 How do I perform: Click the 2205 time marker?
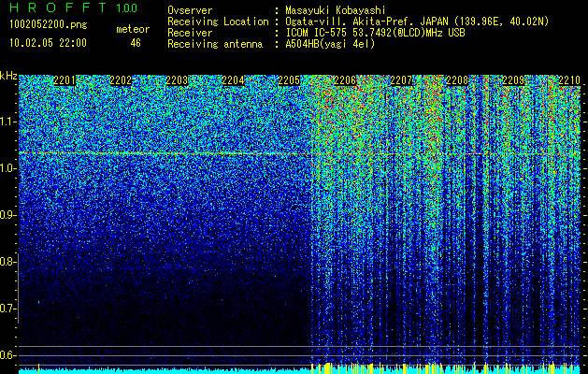tap(289, 80)
